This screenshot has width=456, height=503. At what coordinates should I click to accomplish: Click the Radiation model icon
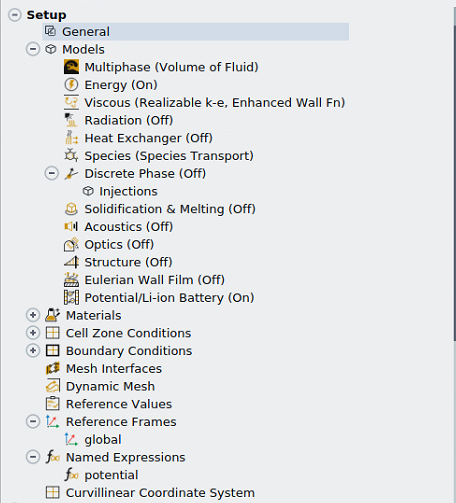point(71,120)
